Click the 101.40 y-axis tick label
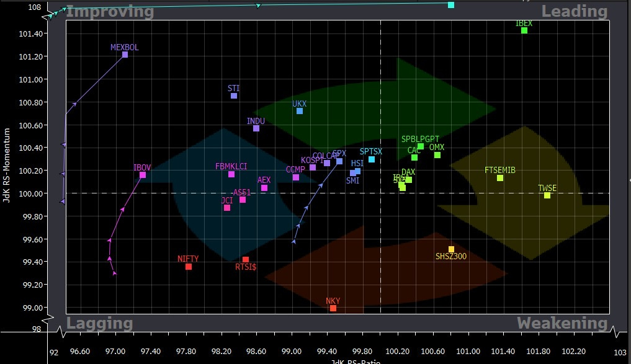Viewport: 631px width, 364px height. (x=31, y=33)
